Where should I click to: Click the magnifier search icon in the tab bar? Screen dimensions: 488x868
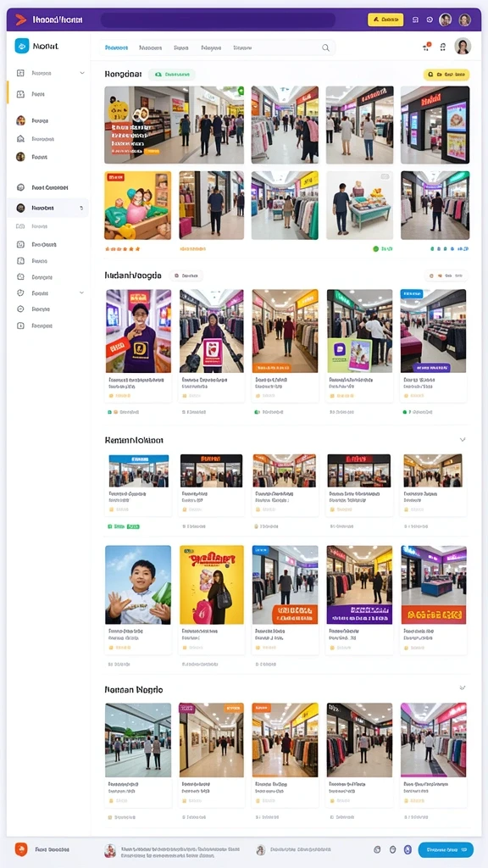click(x=326, y=47)
